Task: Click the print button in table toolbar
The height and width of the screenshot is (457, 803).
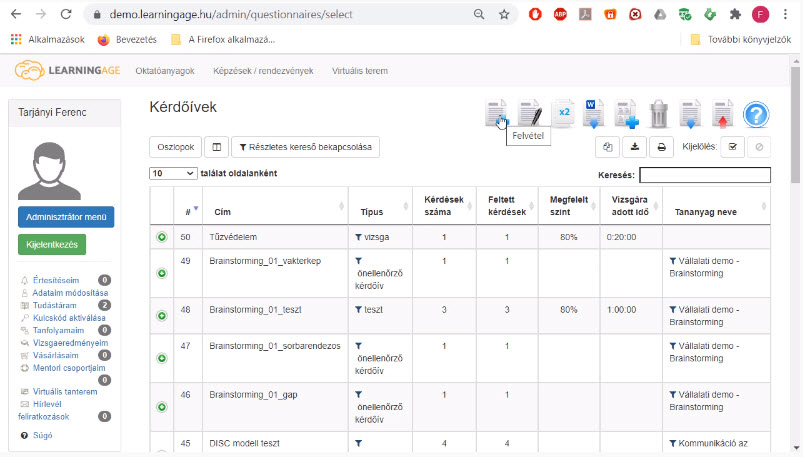Action: click(x=661, y=147)
